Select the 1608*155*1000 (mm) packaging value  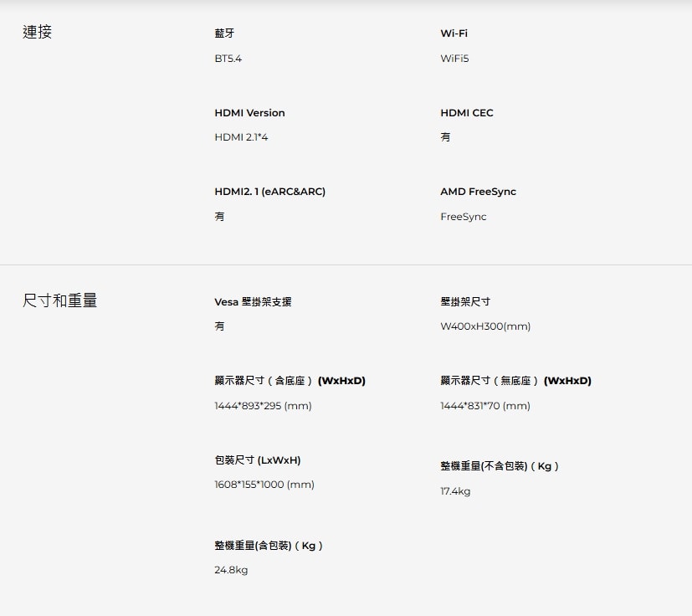coord(264,485)
